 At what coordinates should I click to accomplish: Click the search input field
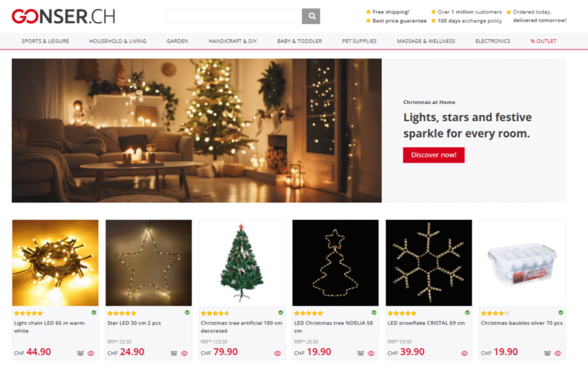point(234,16)
